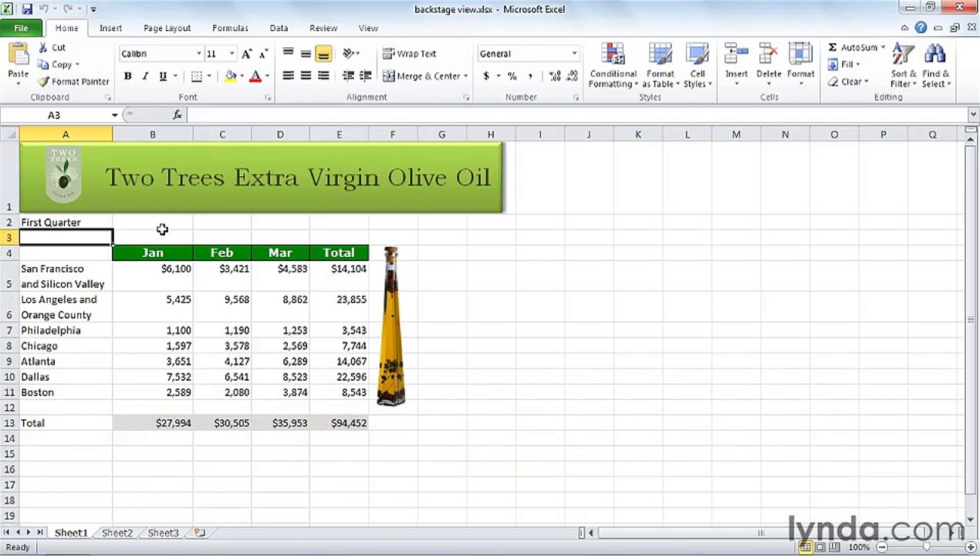Open the Name Box dropdown arrow

pos(115,115)
